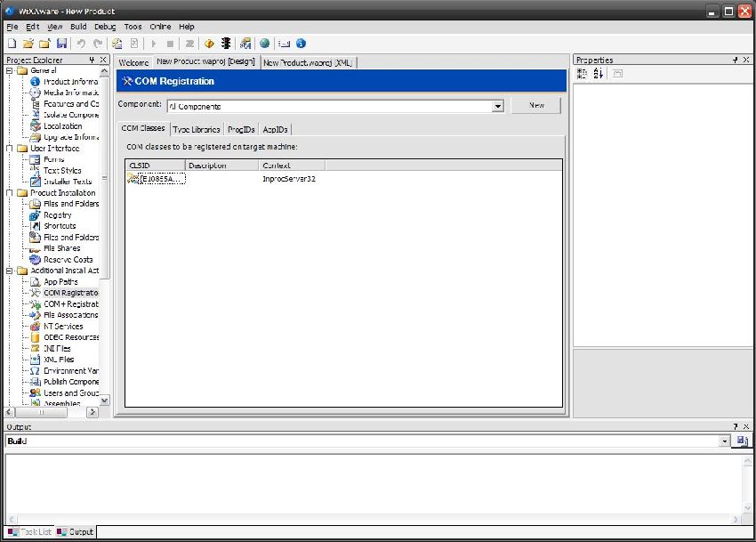756x542 pixels.
Task: Sort by the Context column header
Action: coord(293,166)
